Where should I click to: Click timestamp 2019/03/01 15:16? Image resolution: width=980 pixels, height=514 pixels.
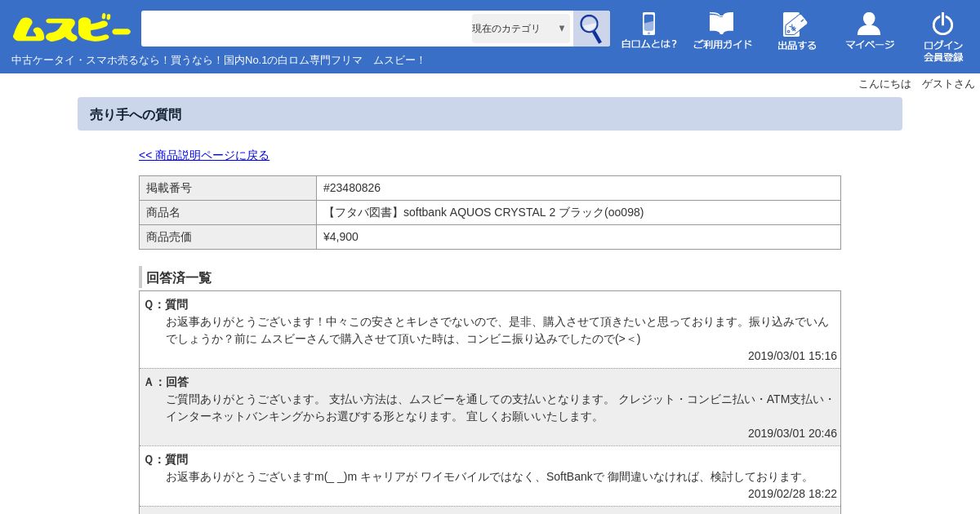792,356
